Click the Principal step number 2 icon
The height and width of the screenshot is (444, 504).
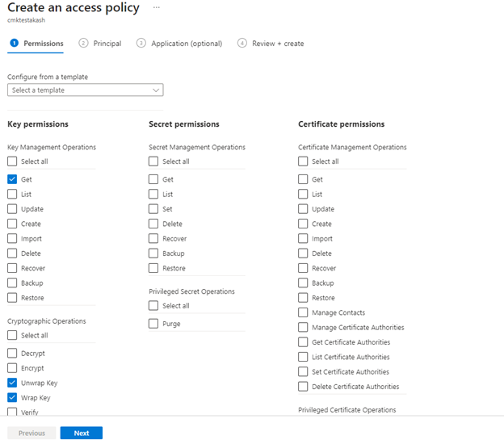83,43
